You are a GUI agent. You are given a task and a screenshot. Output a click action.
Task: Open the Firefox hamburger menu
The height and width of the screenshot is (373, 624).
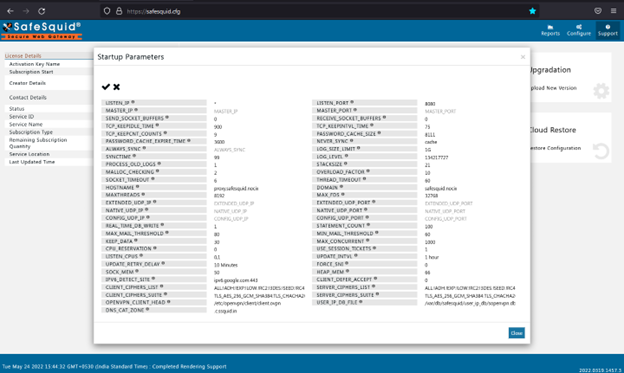613,11
